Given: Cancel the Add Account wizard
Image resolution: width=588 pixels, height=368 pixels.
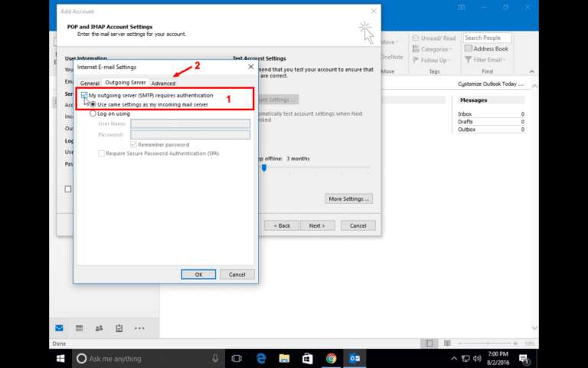Looking at the screenshot, I should (x=358, y=225).
